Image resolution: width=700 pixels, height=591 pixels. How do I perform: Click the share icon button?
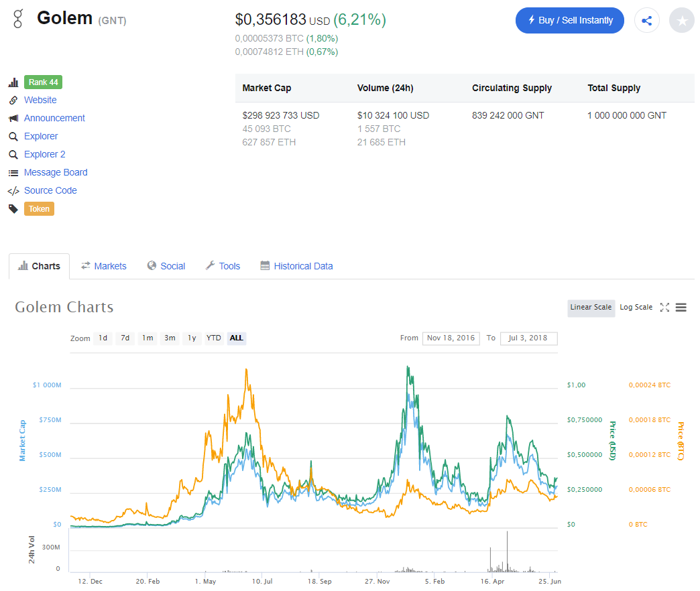647,21
